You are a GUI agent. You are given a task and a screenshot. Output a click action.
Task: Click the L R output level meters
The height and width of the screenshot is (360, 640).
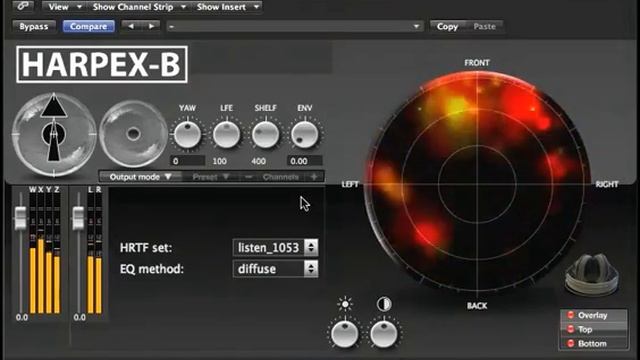(95, 253)
